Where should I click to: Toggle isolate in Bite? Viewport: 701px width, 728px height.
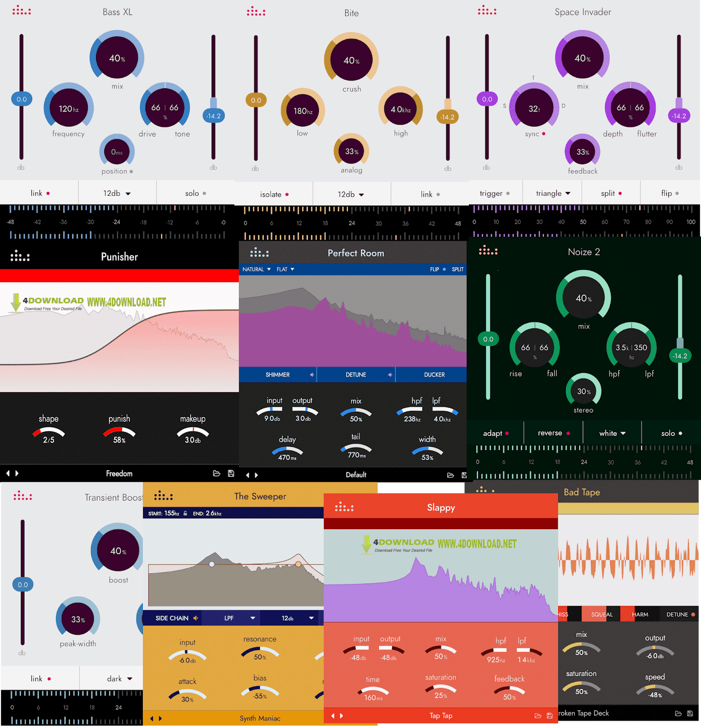tap(274, 194)
